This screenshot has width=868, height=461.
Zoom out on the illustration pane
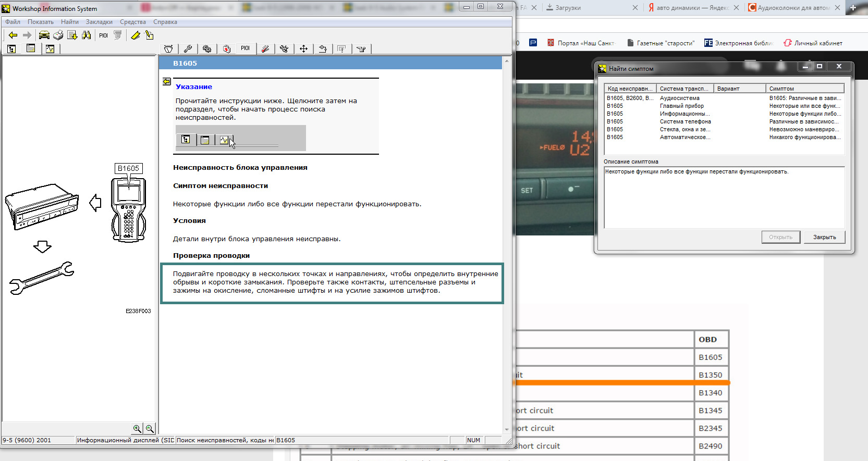coord(150,428)
